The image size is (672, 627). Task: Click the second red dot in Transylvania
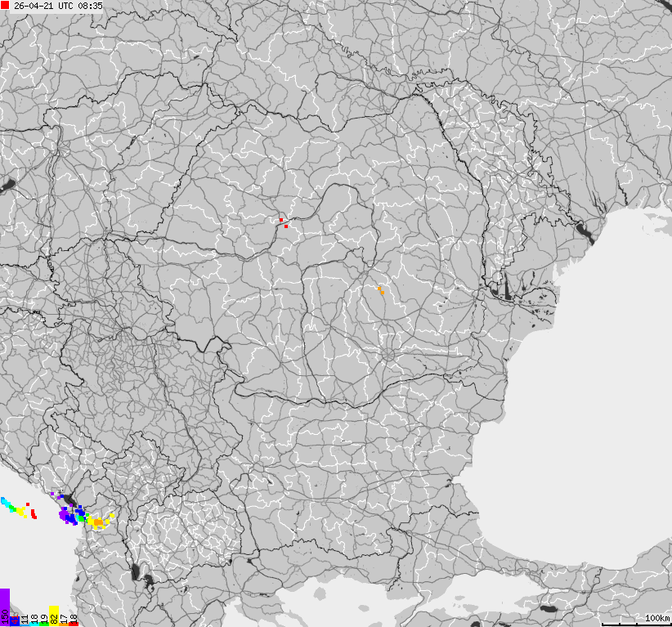286,226
